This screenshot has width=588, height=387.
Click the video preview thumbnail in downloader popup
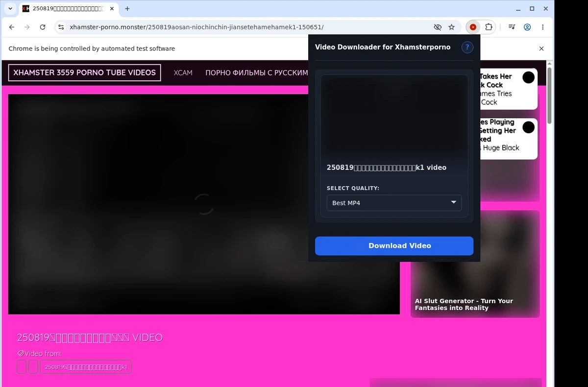point(394,116)
